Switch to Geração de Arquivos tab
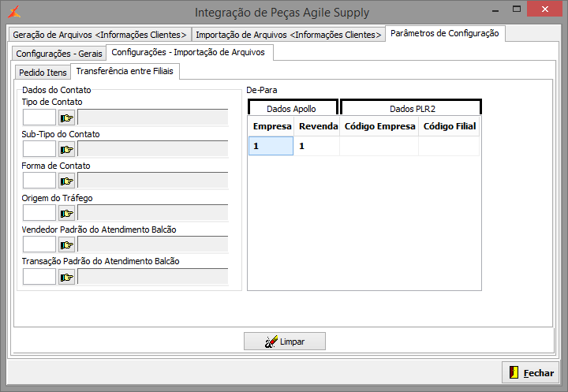This screenshot has width=568, height=392. (x=99, y=35)
